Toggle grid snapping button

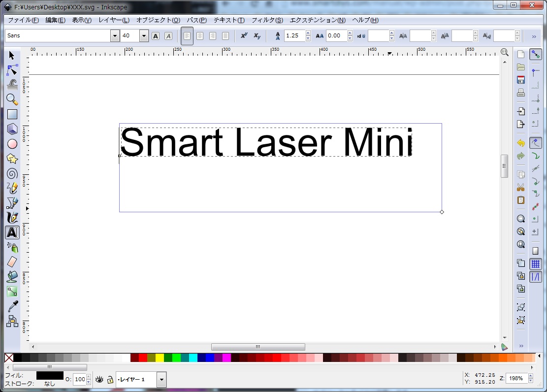536,264
